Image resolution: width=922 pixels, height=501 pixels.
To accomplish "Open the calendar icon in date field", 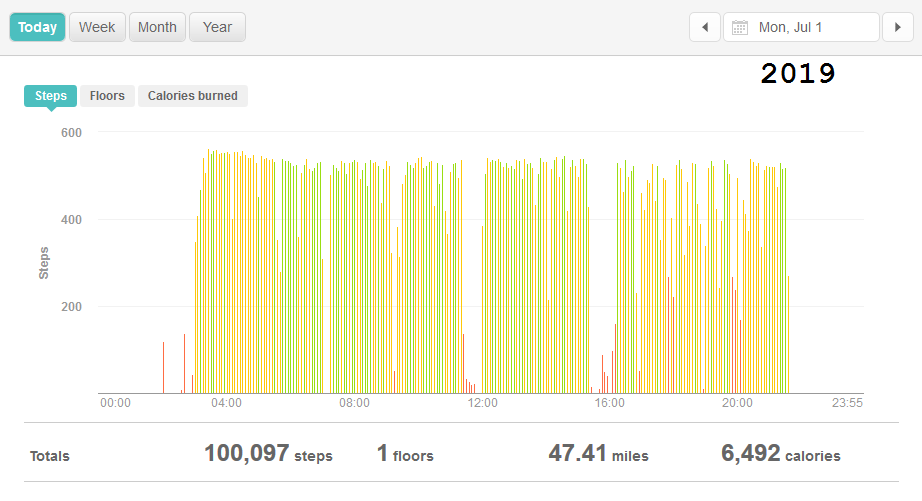I will (x=740, y=28).
